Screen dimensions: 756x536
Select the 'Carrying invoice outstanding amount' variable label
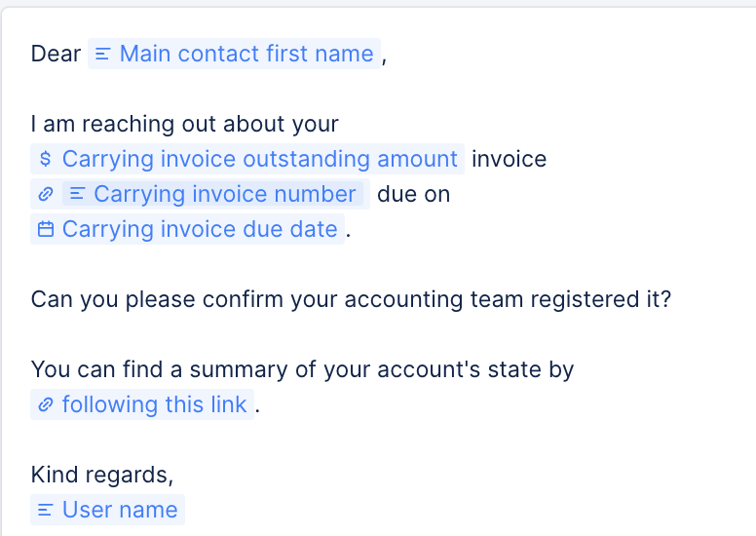[x=259, y=160]
